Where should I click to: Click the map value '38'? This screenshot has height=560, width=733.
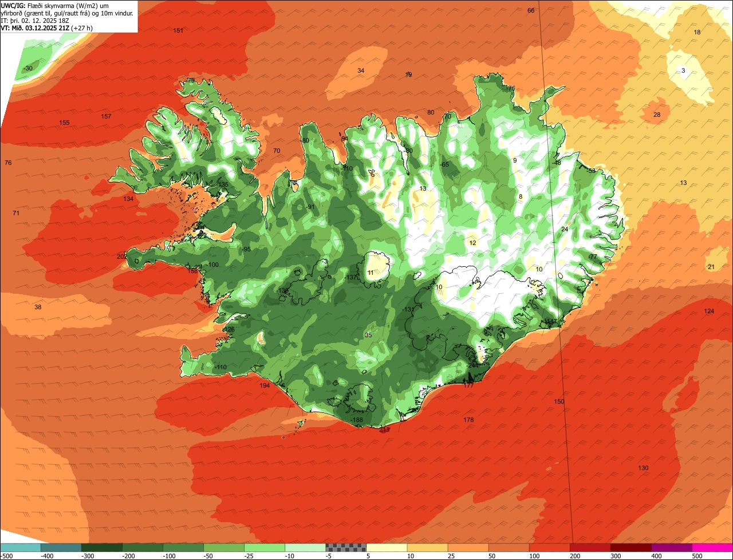[38, 307]
